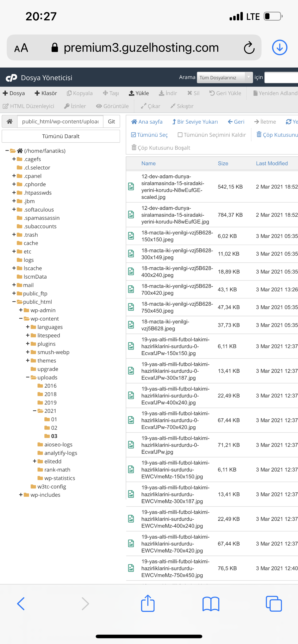Tap Safari share icon
Screen dimensions: 298x644
[148, 603]
